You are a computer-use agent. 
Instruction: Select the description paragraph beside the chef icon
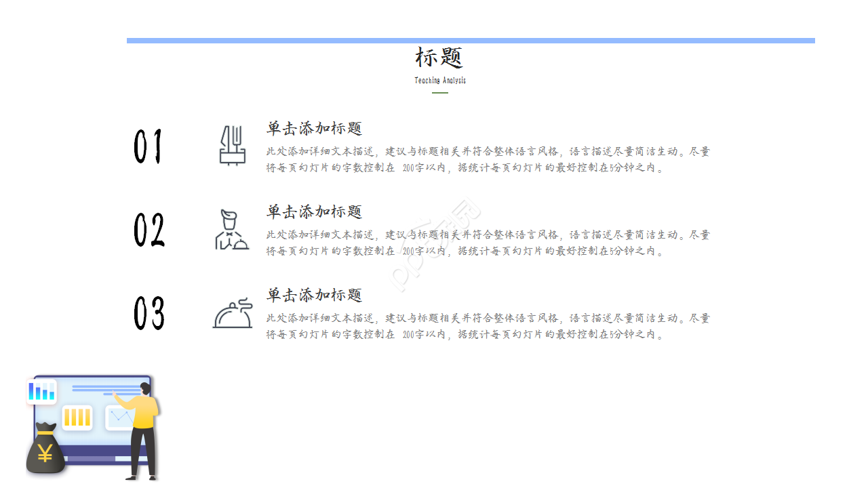488,243
